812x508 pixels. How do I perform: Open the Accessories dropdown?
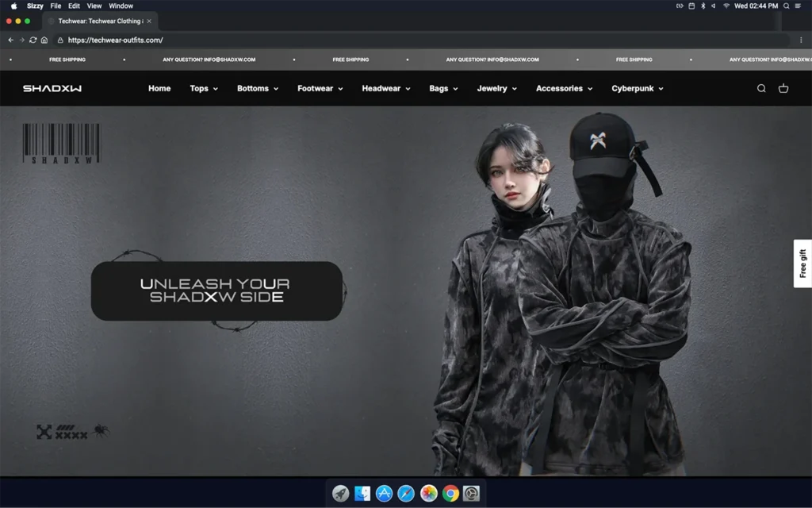[x=564, y=89]
